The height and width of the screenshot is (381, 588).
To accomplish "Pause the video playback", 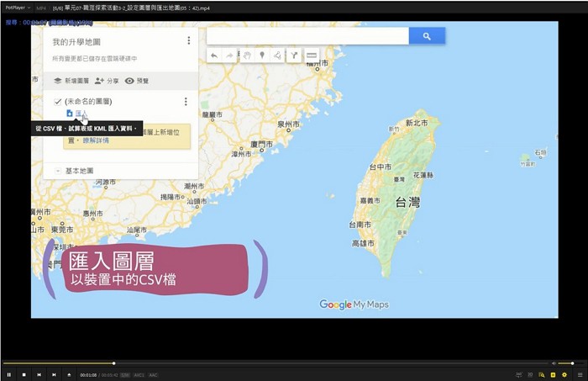I will click(9, 374).
